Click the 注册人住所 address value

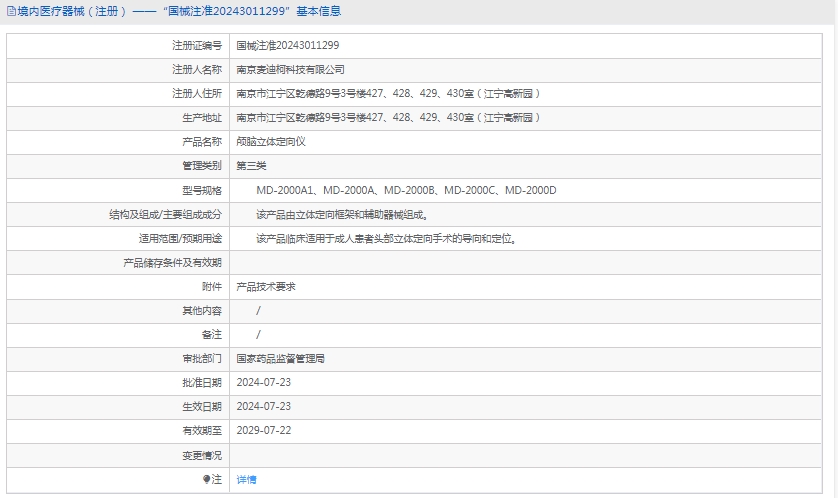point(388,94)
